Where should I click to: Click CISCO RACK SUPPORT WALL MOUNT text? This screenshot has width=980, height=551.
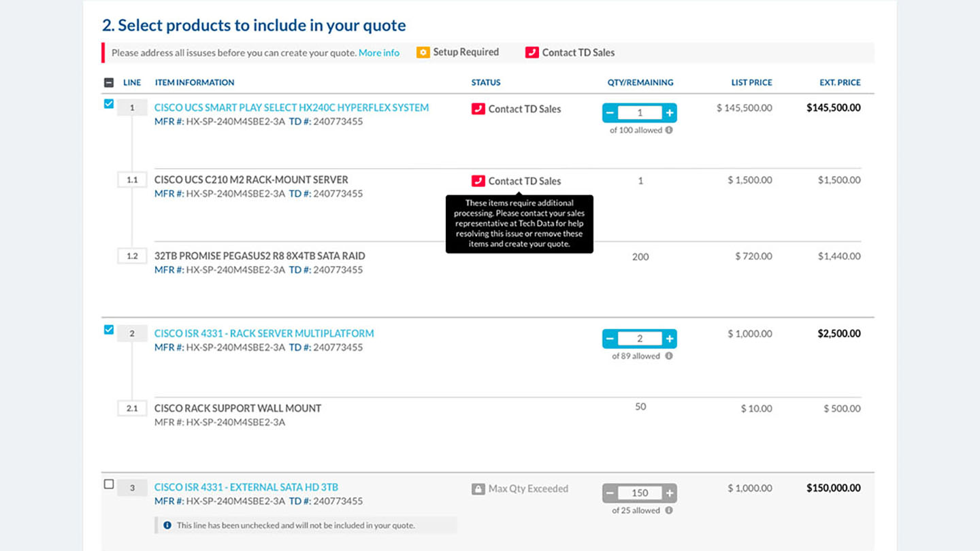pos(238,408)
